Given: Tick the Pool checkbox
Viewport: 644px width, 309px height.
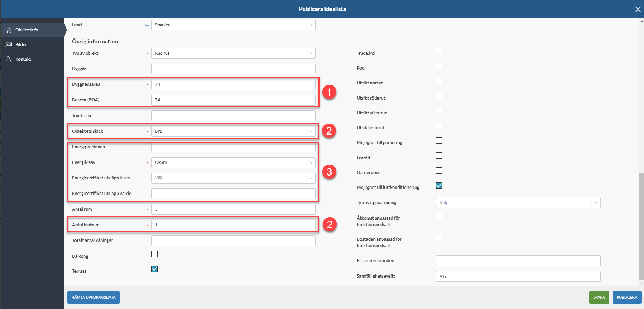Looking at the screenshot, I should [439, 66].
